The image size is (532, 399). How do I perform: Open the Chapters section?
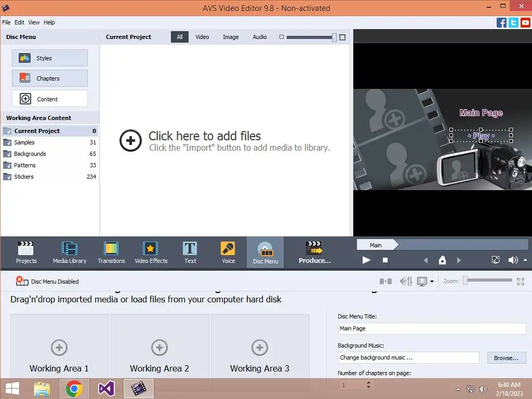50,78
